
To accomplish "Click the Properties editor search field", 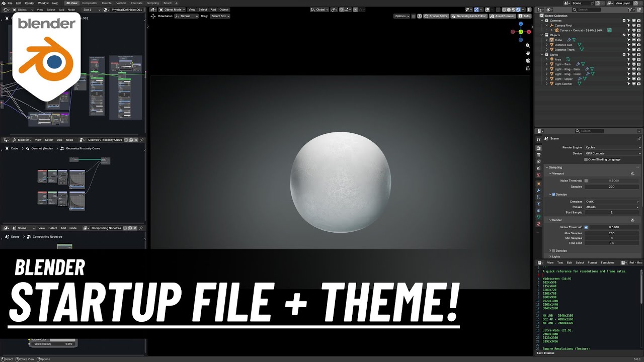I will coord(589,131).
